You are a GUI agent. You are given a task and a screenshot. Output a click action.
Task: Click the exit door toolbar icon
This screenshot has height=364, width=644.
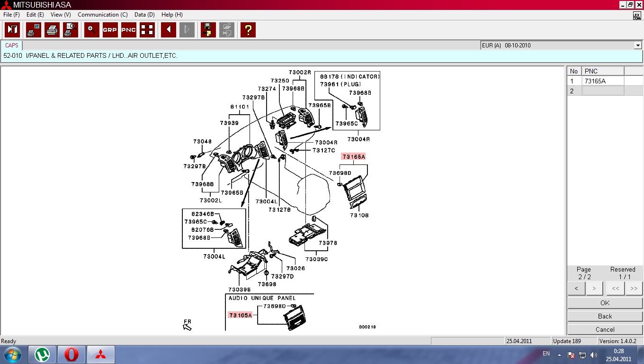pyautogui.click(x=12, y=30)
